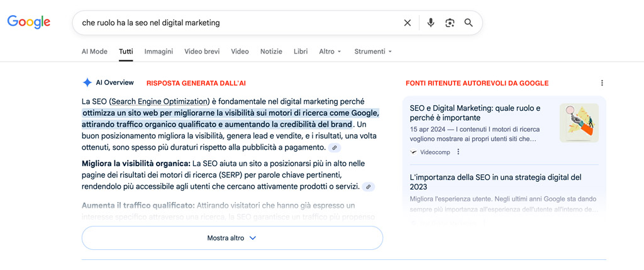Start voice search with microphone icon
Viewport: 644px width, 270px height.
431,23
